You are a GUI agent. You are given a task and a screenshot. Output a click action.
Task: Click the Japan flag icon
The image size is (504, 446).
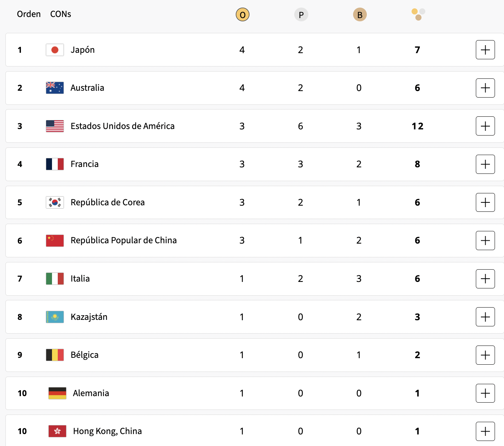55,50
